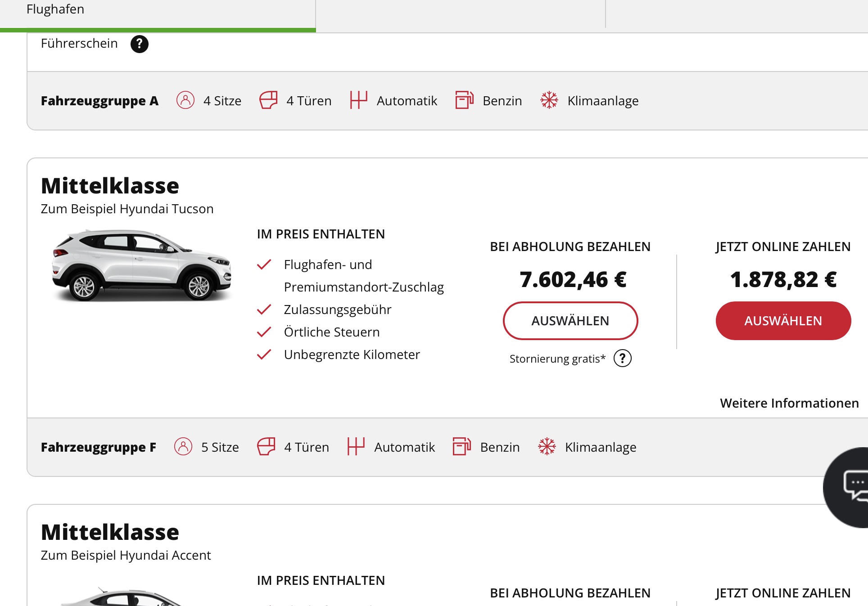Click the door icon in Fahrzeuggruppe F row

click(266, 447)
